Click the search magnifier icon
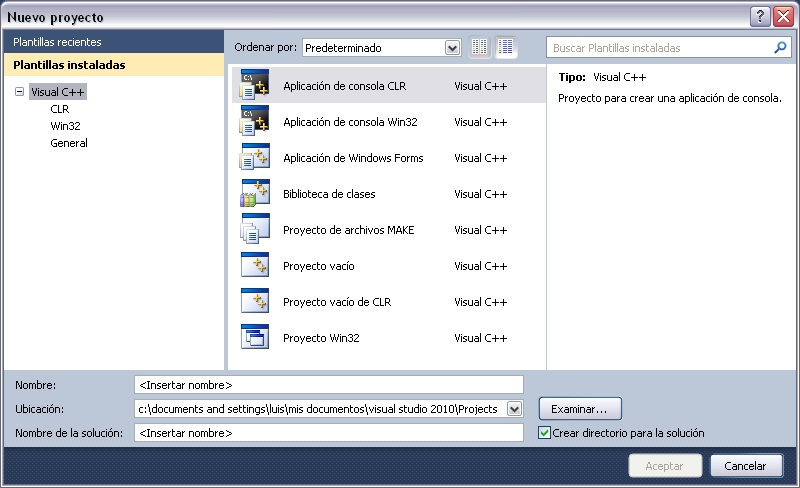 [780, 47]
